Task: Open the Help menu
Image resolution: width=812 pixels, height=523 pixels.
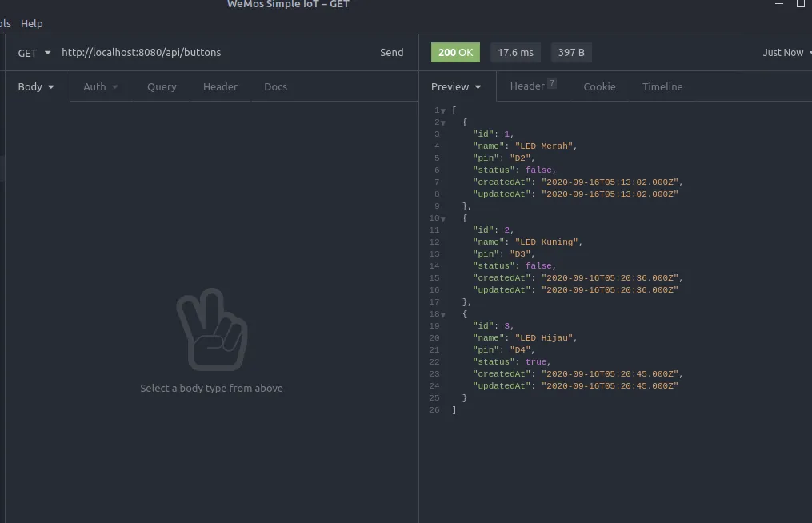Action: [x=32, y=24]
